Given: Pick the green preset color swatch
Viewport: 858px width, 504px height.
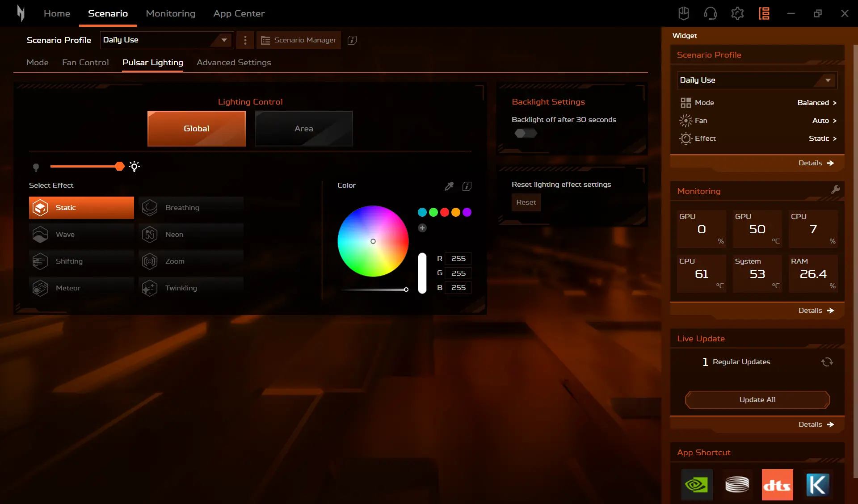Looking at the screenshot, I should click(x=433, y=212).
